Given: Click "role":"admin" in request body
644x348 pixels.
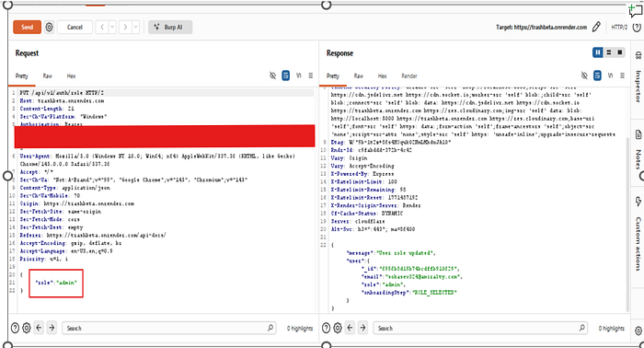Looking at the screenshot, I should tap(56, 283).
